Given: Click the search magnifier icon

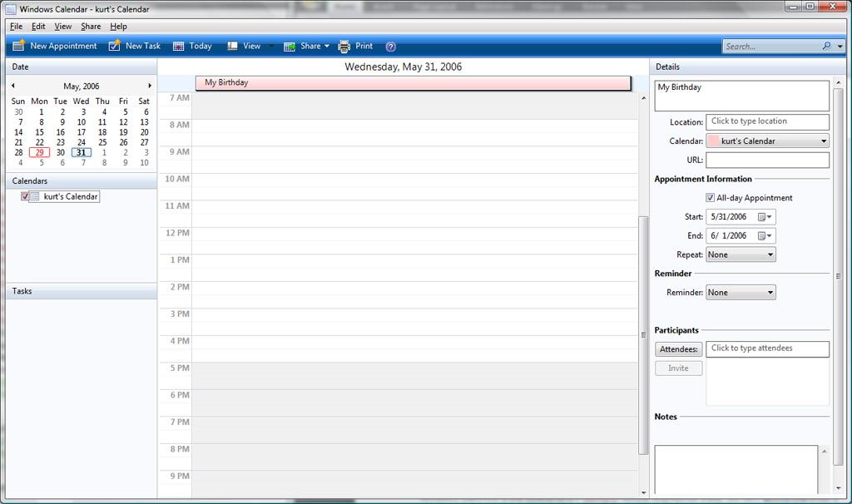Looking at the screenshot, I should pos(826,47).
